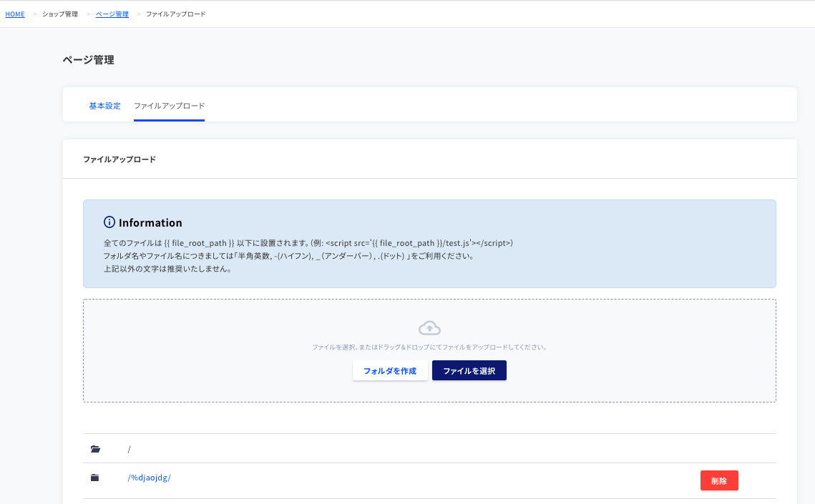Click the ファイルアップロード breadcrumb text
Screen dimensions: 815x504
[176, 14]
